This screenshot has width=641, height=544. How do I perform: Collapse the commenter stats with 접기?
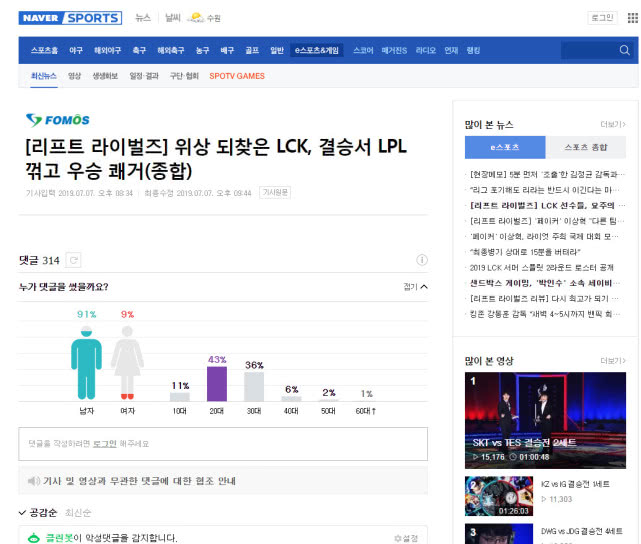(x=415, y=287)
